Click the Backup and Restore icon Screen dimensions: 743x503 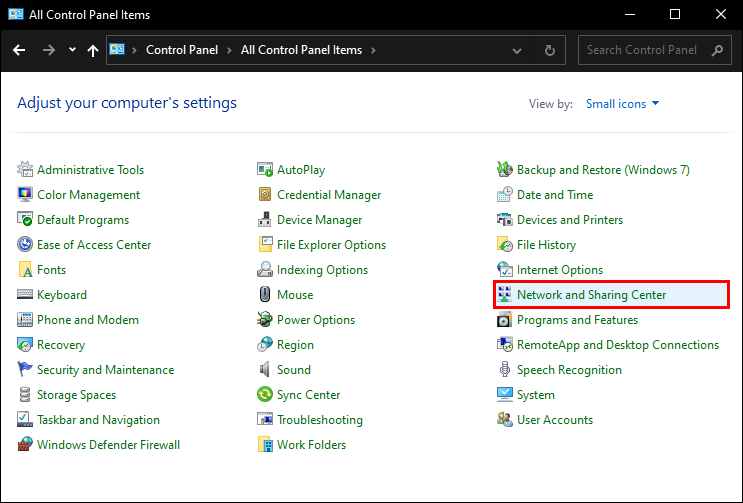[x=505, y=169]
